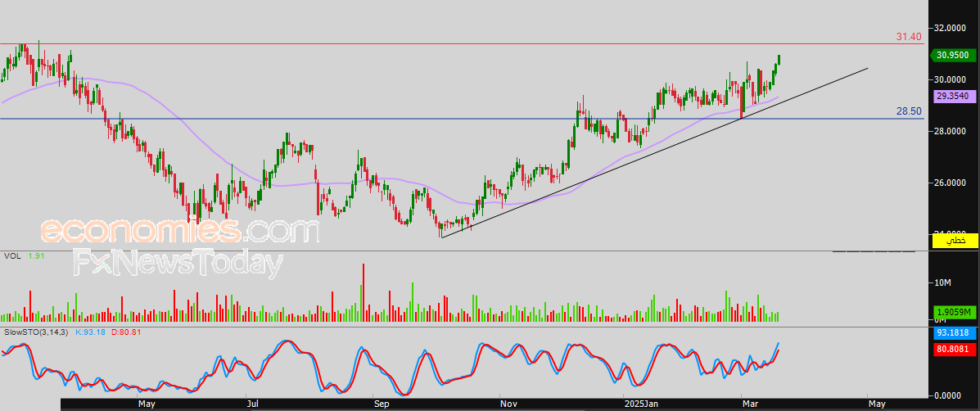Viewport: 980px width, 411px height.
Task: Click the Mar label on the time axis
Action: [x=749, y=404]
